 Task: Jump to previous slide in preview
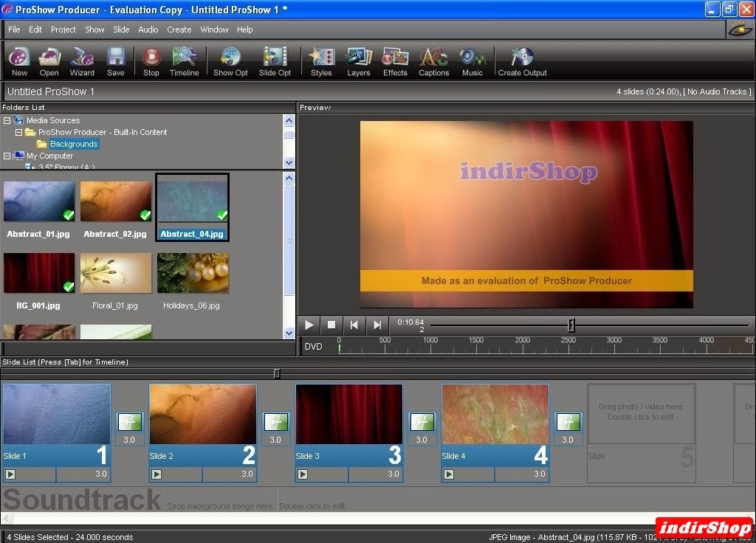tap(354, 325)
